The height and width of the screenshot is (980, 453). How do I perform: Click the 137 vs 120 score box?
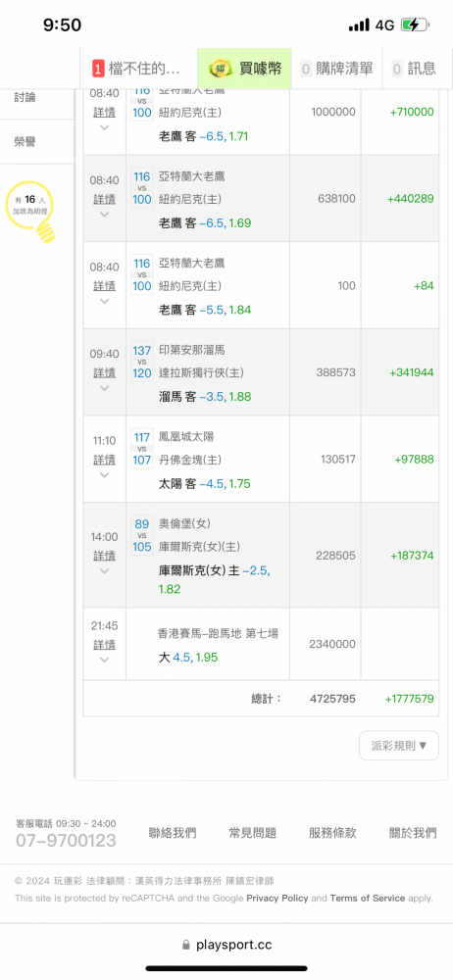[142, 363]
